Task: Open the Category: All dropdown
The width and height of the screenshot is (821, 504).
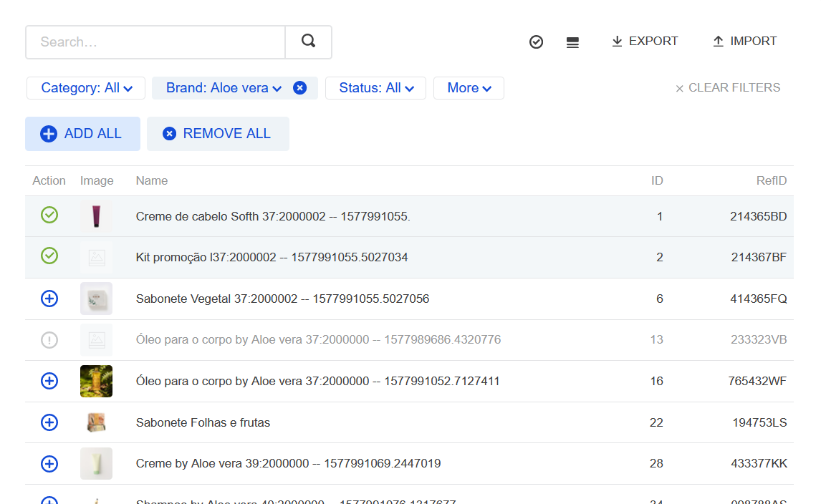Action: (85, 87)
